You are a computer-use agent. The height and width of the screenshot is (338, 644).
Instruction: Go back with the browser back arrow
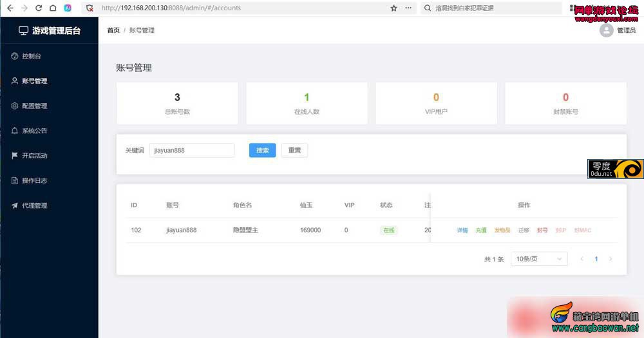pos(10,8)
